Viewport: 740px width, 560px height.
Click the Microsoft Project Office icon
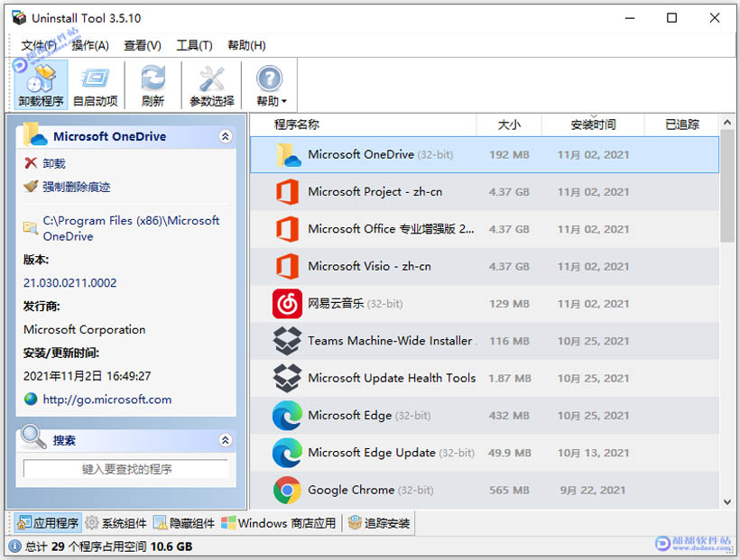tap(287, 192)
